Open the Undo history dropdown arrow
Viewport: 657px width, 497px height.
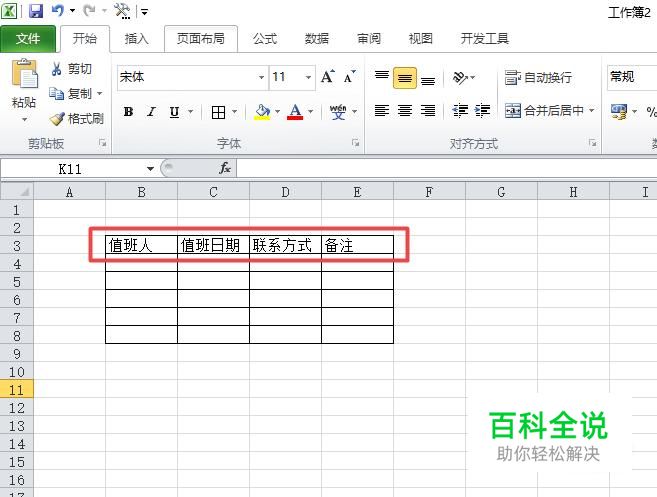(x=72, y=11)
